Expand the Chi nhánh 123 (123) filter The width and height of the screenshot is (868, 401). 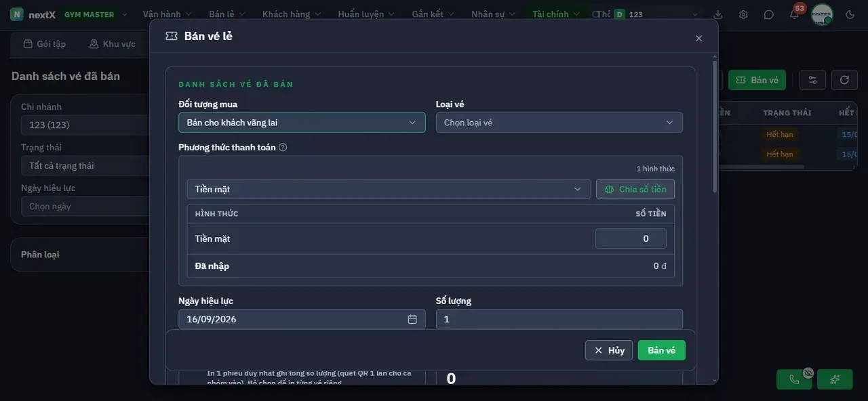(85, 125)
